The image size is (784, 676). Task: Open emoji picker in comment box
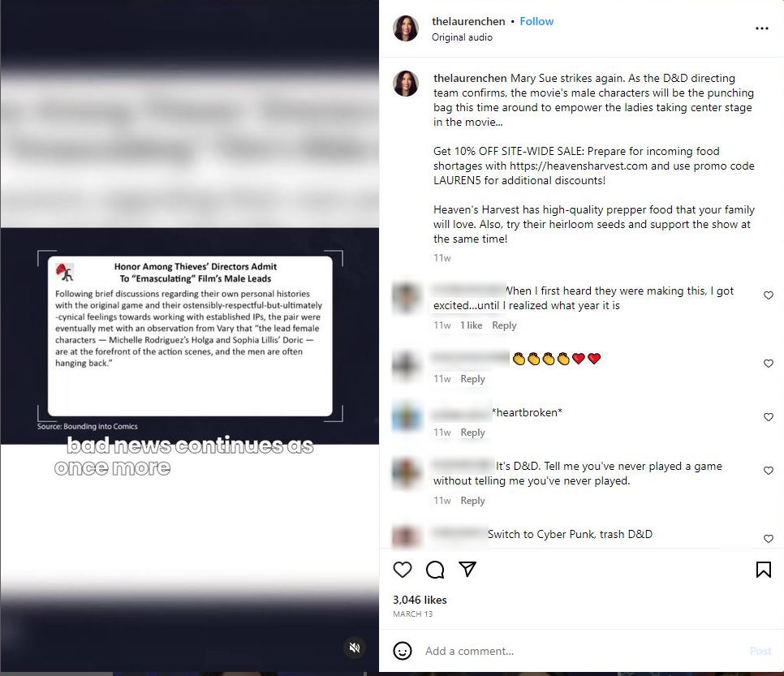pos(403,651)
